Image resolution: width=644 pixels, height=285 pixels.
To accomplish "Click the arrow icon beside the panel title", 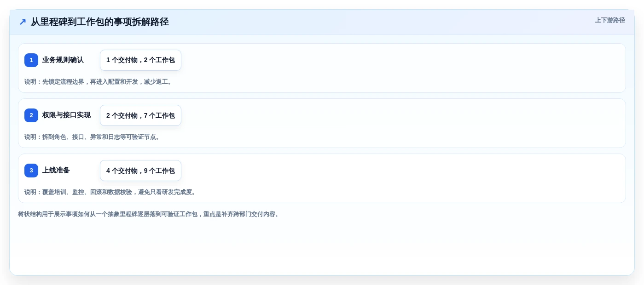I will point(23,22).
